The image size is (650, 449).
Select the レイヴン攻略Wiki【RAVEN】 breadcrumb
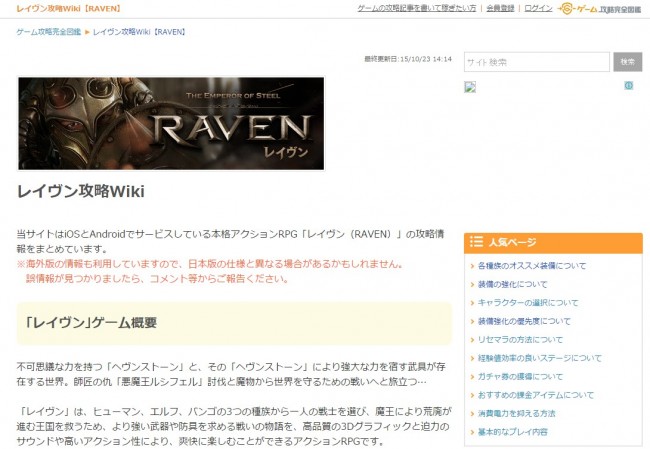(x=139, y=32)
